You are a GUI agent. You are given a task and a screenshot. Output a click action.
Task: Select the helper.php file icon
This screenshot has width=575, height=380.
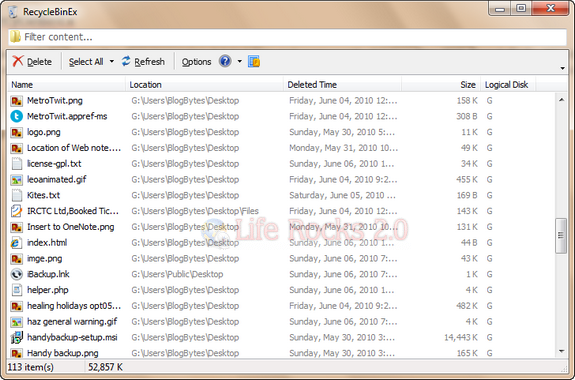point(17,290)
